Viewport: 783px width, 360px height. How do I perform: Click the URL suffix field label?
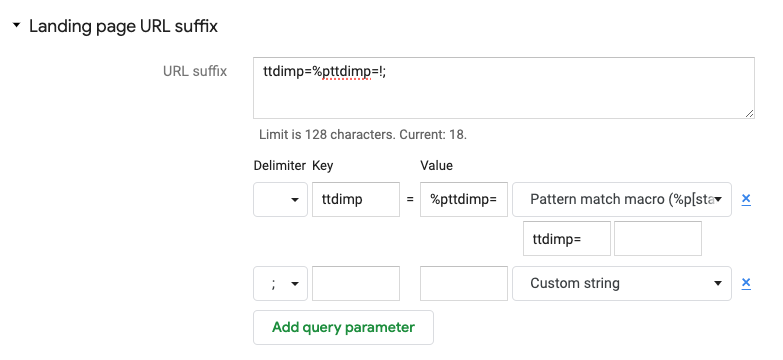(195, 71)
